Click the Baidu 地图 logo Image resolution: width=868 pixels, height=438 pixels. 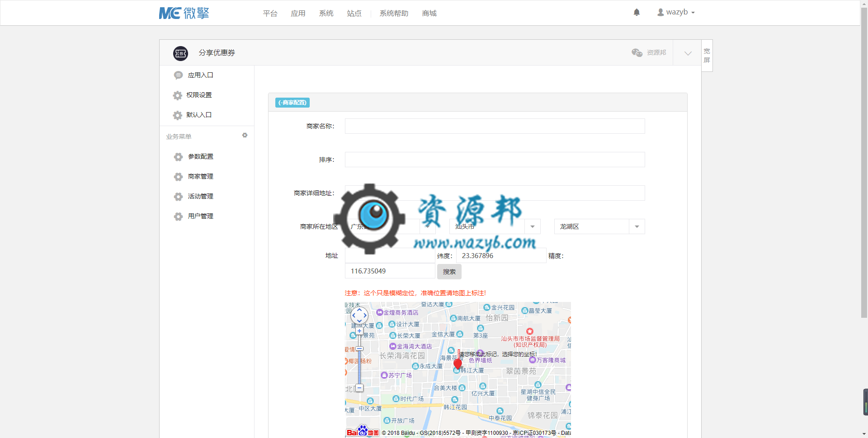click(x=363, y=432)
